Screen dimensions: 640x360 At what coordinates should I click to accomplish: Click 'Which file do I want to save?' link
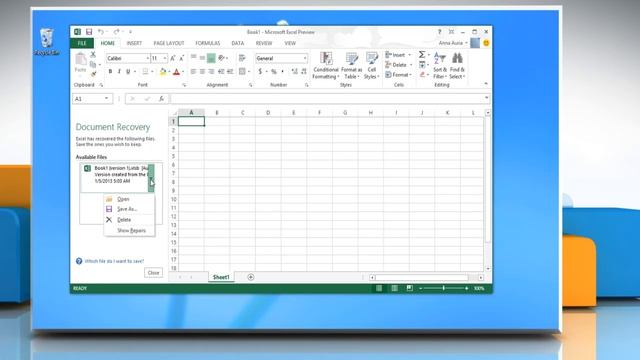click(114, 261)
